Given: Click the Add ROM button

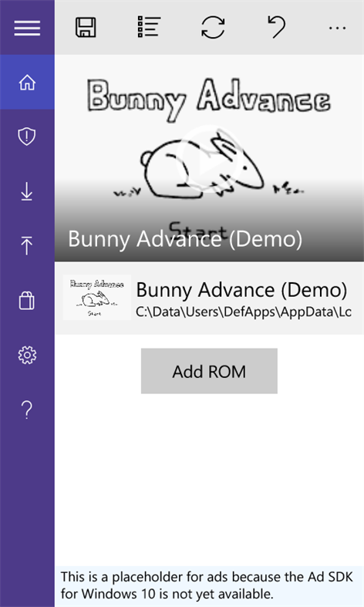Looking at the screenshot, I should click(209, 371).
